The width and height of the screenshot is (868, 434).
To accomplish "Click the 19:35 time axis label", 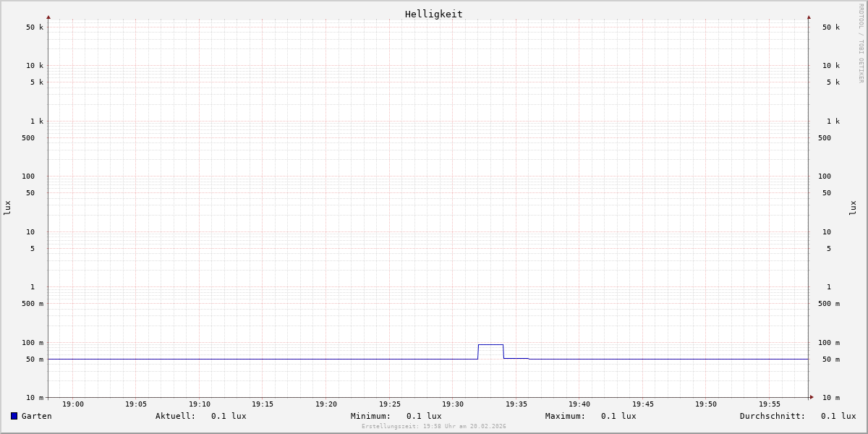I will (516, 404).
